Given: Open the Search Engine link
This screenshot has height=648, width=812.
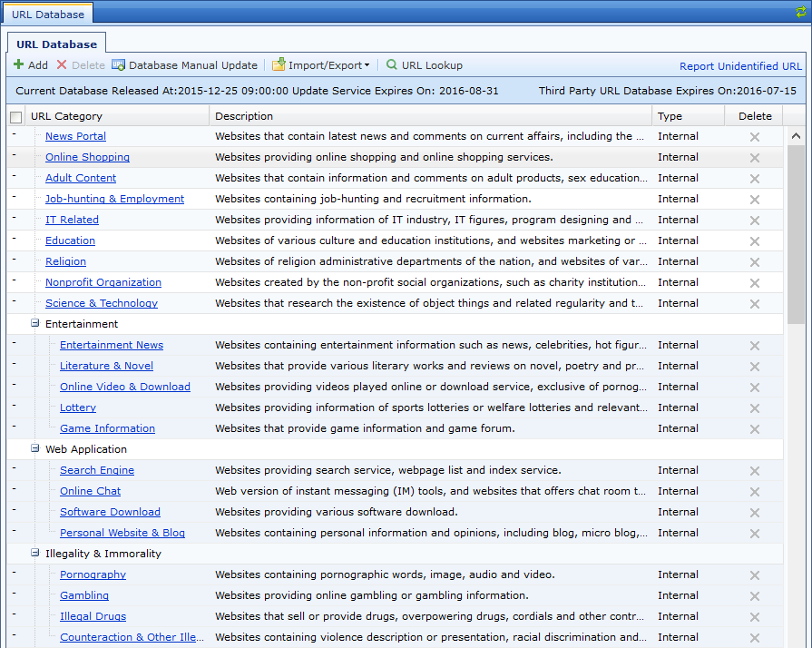Looking at the screenshot, I should pos(97,470).
